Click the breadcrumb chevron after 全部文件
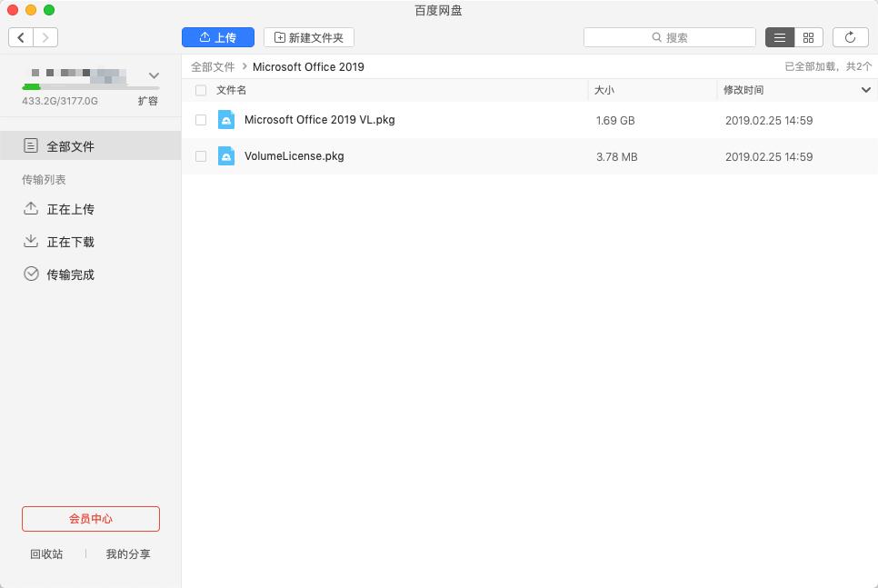Image resolution: width=878 pixels, height=588 pixels. click(244, 66)
